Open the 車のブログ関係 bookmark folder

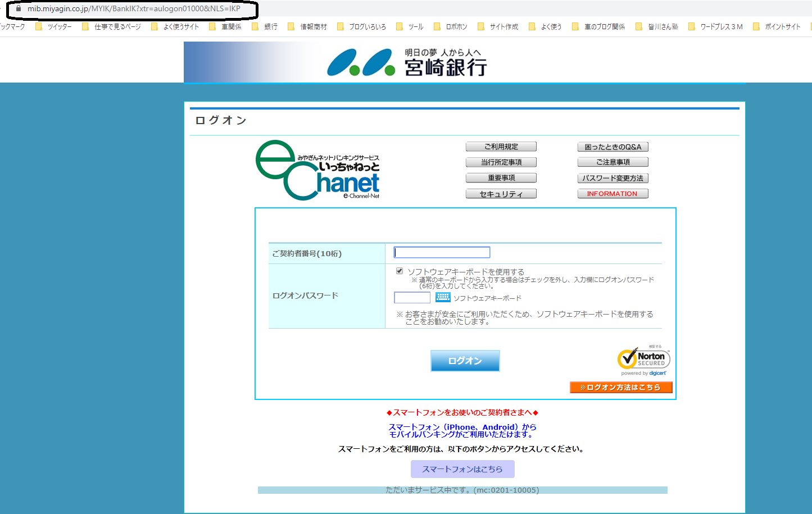coord(598,26)
